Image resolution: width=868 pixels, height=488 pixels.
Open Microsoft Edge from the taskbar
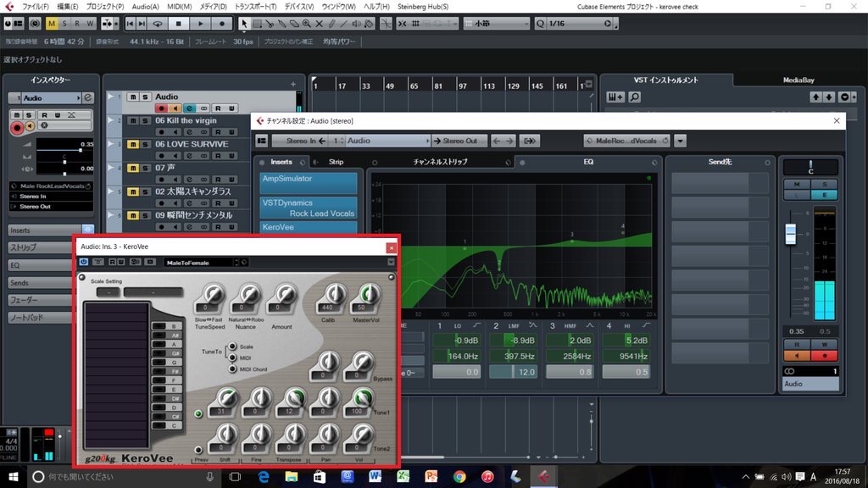264,476
